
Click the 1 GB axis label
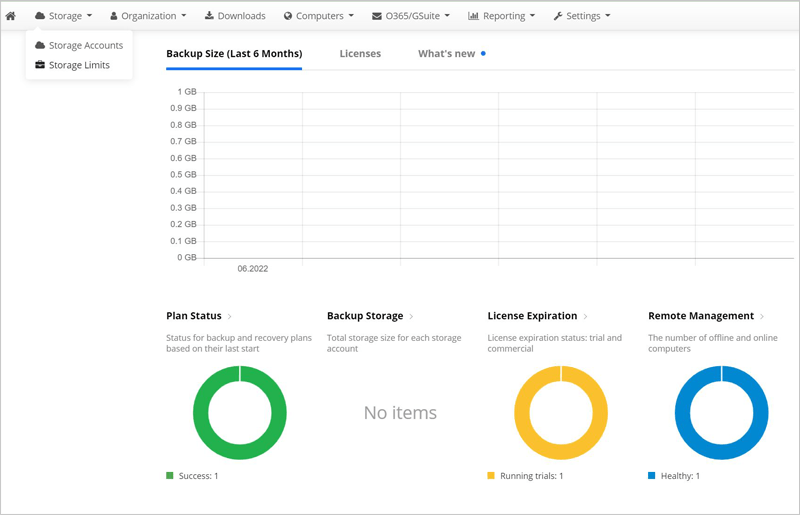[x=187, y=92]
